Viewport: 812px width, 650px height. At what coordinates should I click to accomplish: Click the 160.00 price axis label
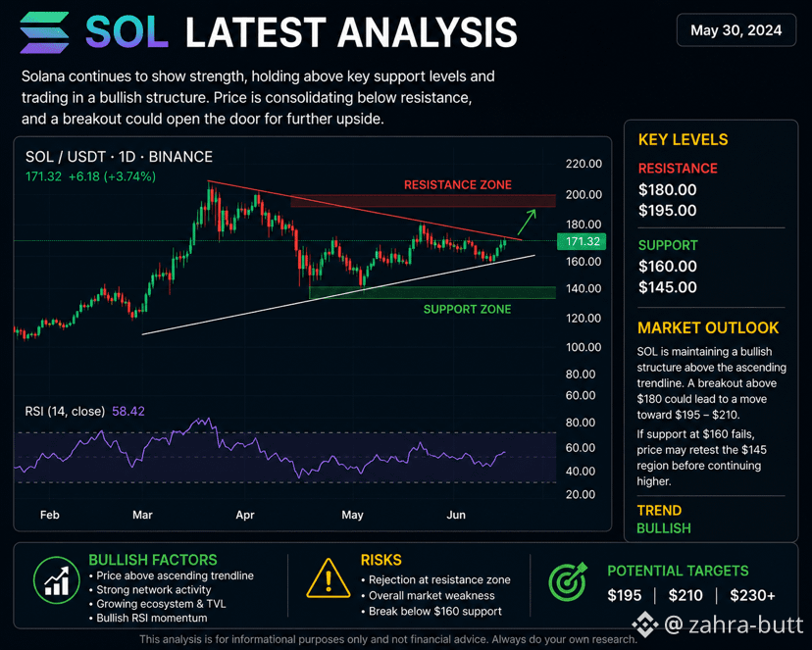click(x=584, y=262)
